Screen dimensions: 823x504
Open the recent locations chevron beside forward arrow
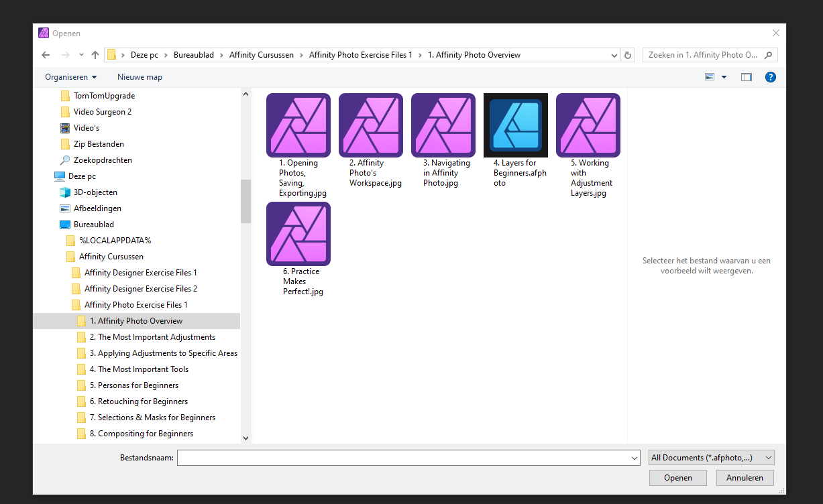click(x=80, y=55)
